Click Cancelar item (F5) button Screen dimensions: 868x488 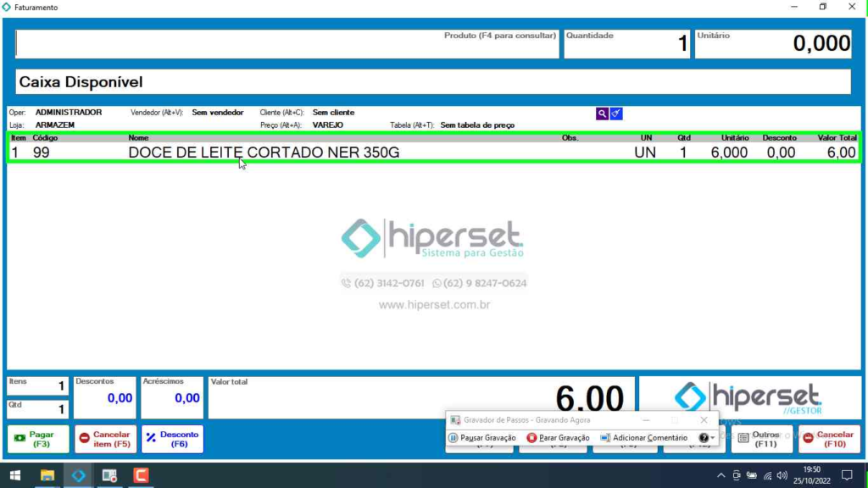pos(105,439)
